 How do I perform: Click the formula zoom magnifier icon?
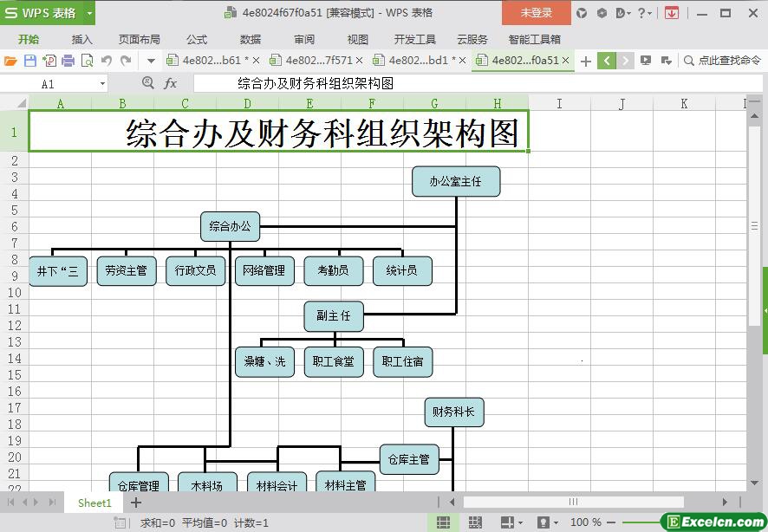[x=147, y=82]
